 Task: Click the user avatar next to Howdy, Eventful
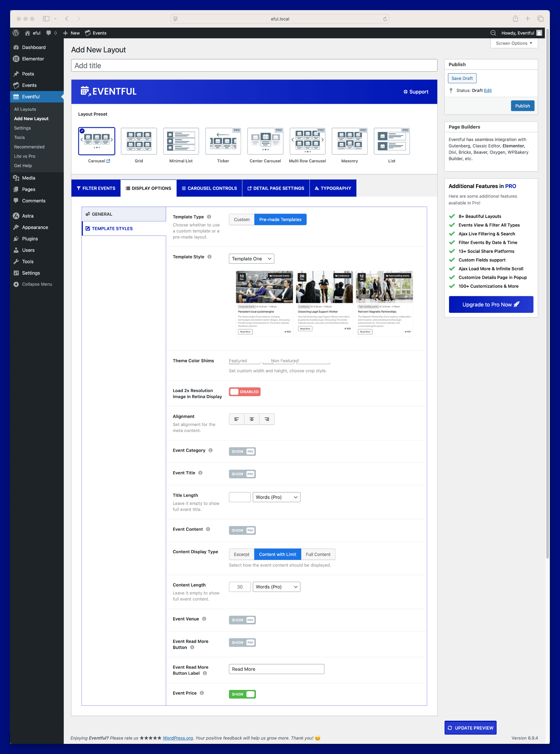(539, 33)
